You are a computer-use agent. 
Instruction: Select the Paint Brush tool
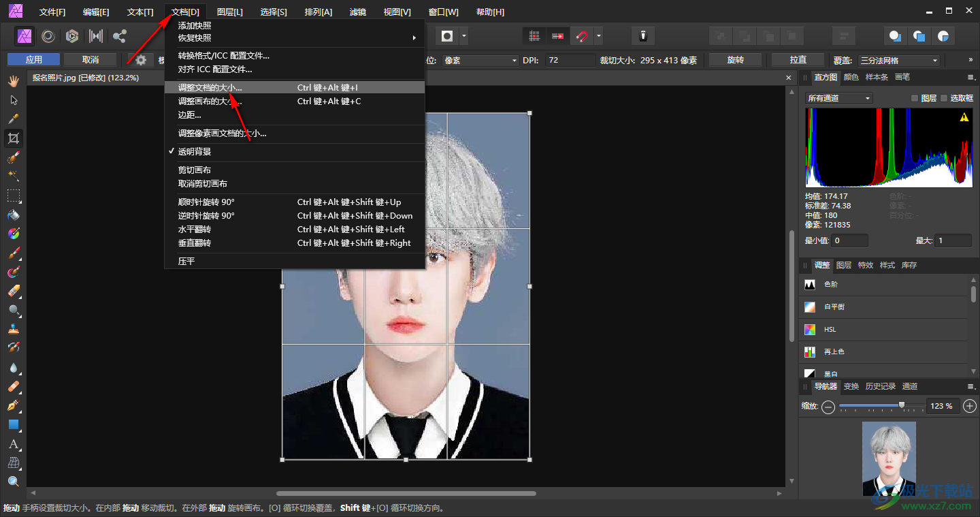pyautogui.click(x=13, y=253)
